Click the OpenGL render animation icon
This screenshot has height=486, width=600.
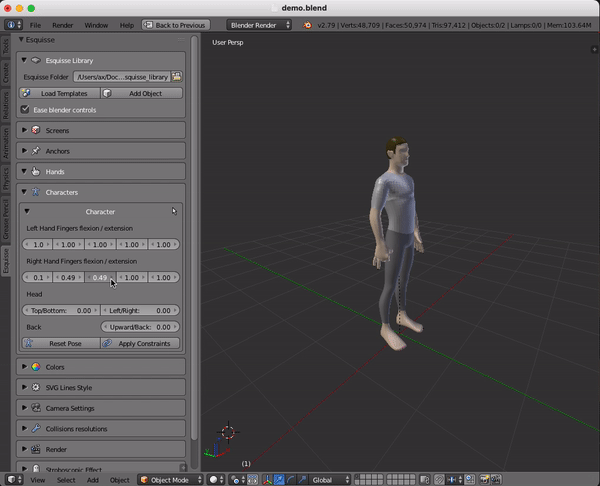(x=496, y=479)
